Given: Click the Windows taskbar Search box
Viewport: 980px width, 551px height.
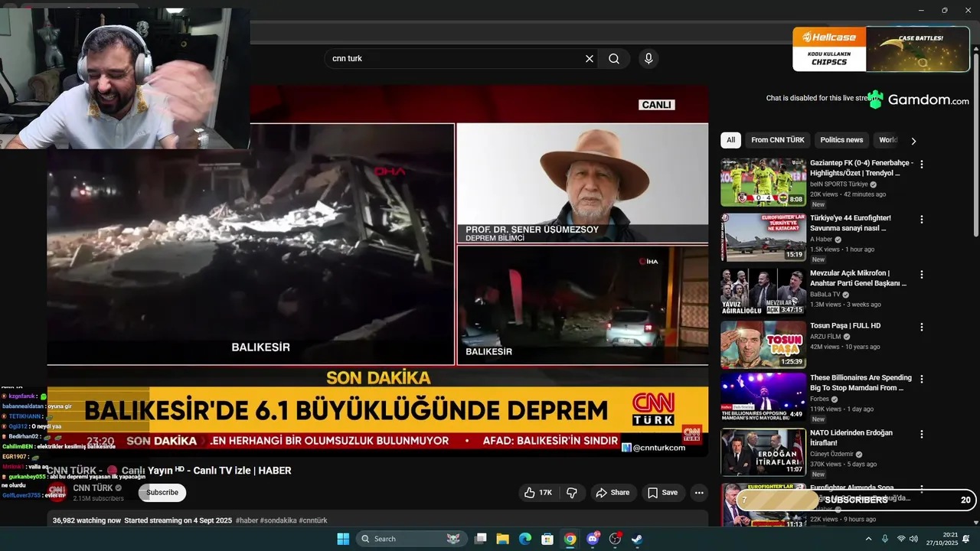Looking at the screenshot, I should coord(413,539).
